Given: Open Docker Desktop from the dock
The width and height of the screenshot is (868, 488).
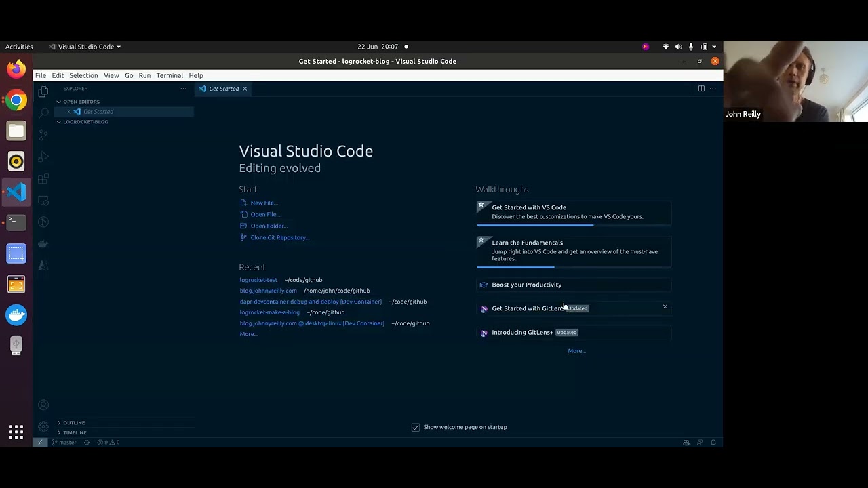Looking at the screenshot, I should [x=16, y=314].
